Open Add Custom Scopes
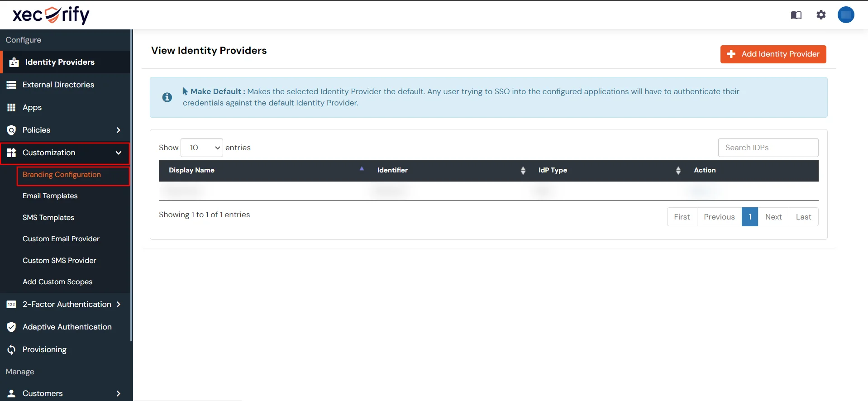The width and height of the screenshot is (868, 401). click(57, 282)
